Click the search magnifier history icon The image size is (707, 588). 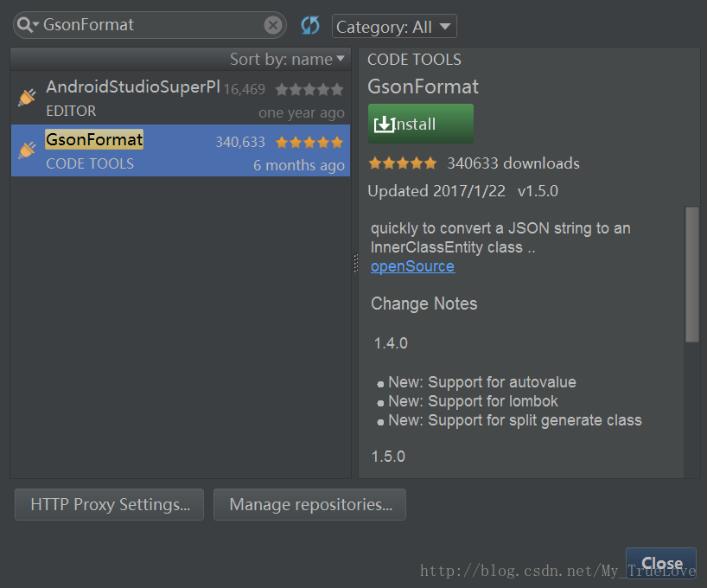28,25
